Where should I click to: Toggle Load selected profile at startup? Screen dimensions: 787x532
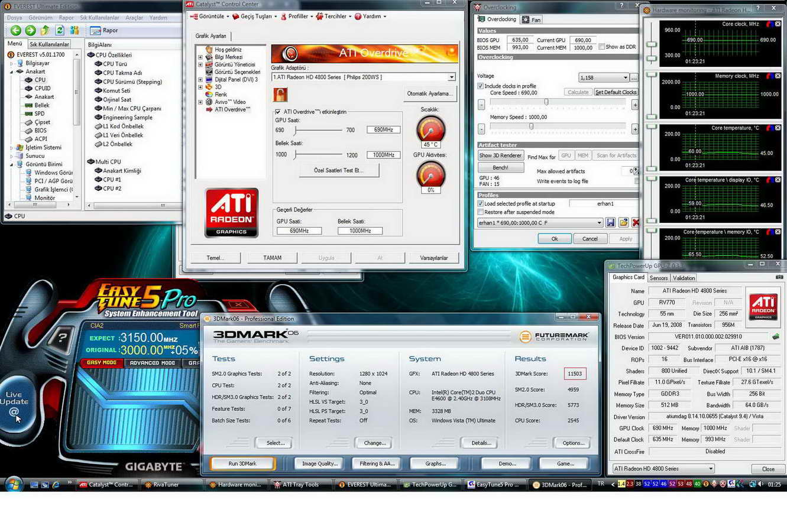(x=481, y=203)
